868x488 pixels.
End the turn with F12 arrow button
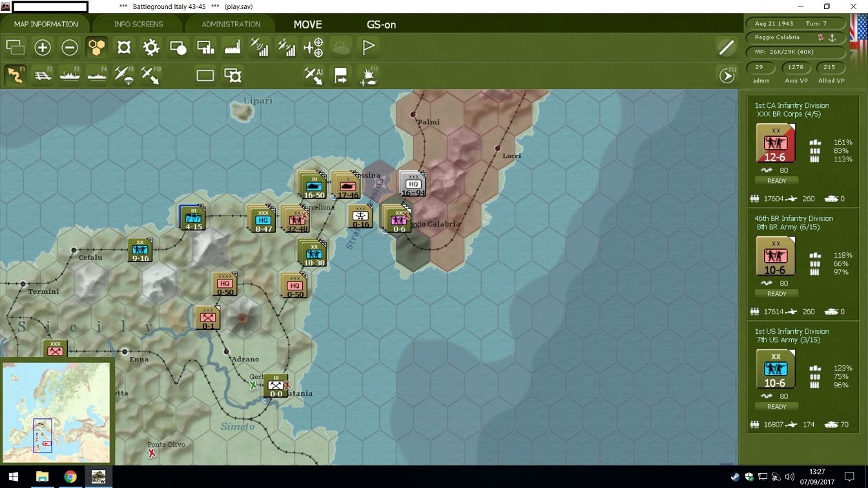[727, 76]
